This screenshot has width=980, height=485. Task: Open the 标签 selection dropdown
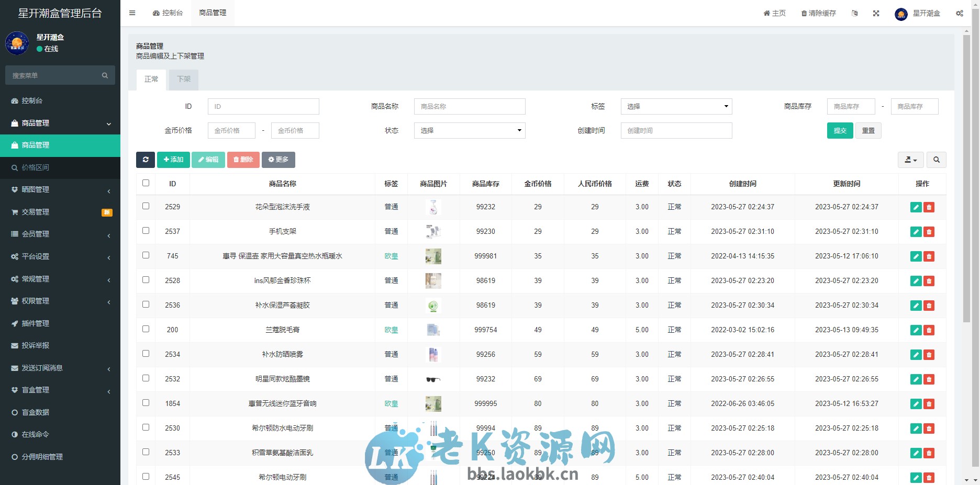click(x=676, y=106)
